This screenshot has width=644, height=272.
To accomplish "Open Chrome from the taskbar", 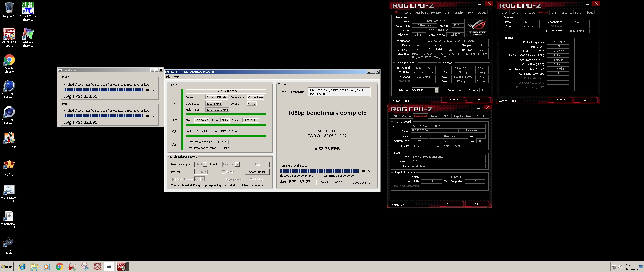I will (x=60, y=267).
